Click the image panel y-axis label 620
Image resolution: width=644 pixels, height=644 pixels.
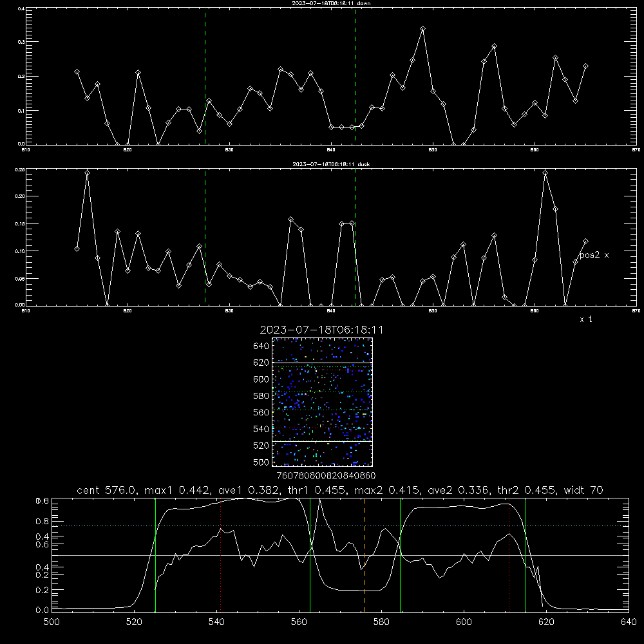click(261, 363)
